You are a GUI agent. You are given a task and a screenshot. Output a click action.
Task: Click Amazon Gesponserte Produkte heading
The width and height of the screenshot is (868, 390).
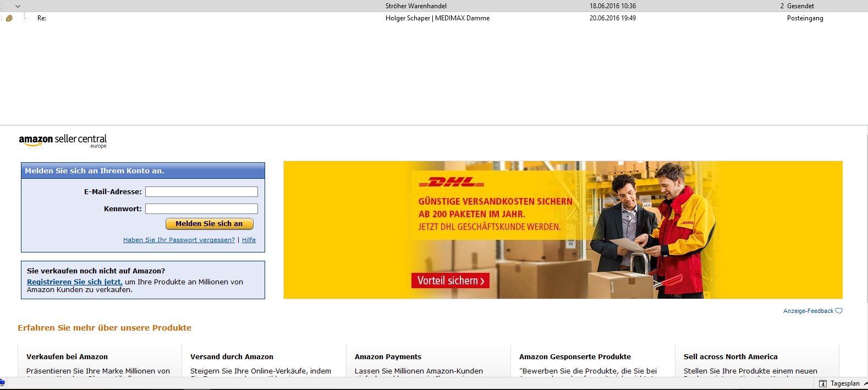[x=575, y=356]
